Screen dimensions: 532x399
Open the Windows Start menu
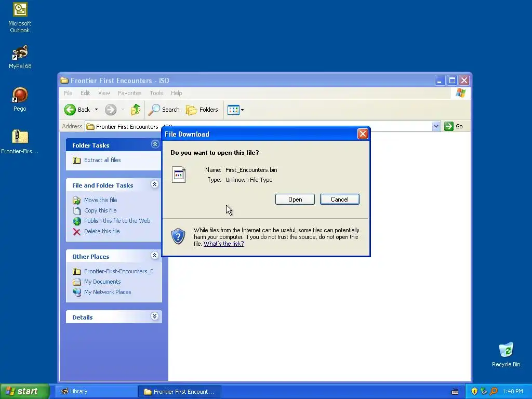coord(25,391)
